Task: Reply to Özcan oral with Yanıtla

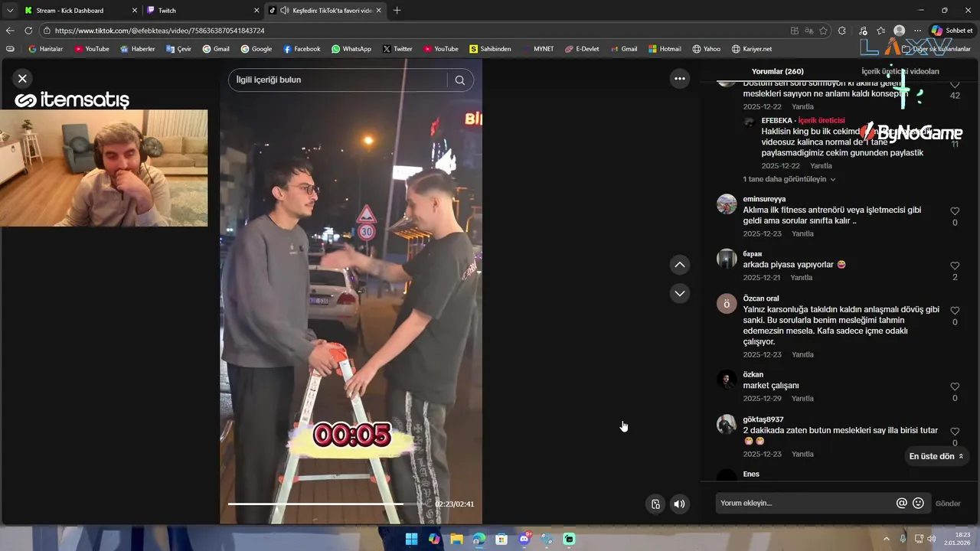Action: point(802,355)
